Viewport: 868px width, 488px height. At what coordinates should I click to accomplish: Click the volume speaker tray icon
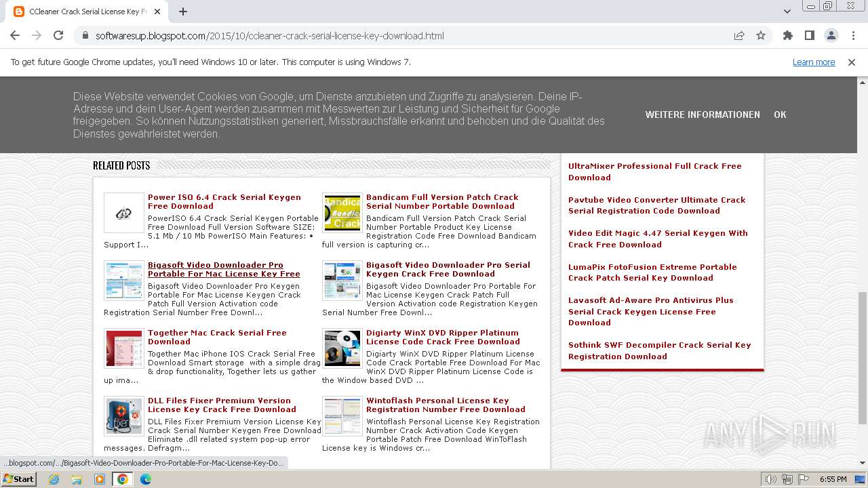point(771,479)
